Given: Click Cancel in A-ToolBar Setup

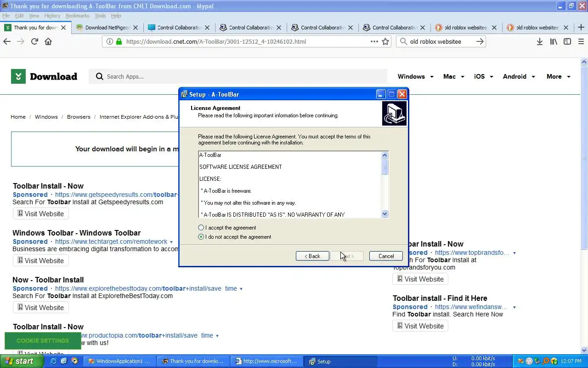Looking at the screenshot, I should (386, 256).
